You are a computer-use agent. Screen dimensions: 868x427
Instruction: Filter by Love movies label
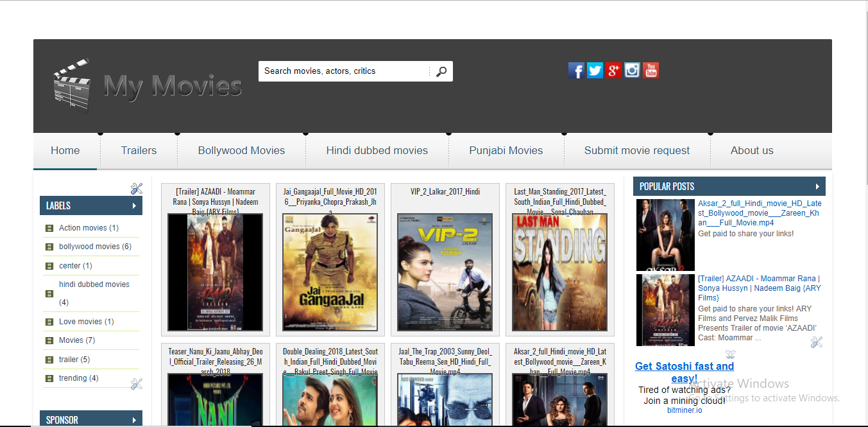(86, 322)
